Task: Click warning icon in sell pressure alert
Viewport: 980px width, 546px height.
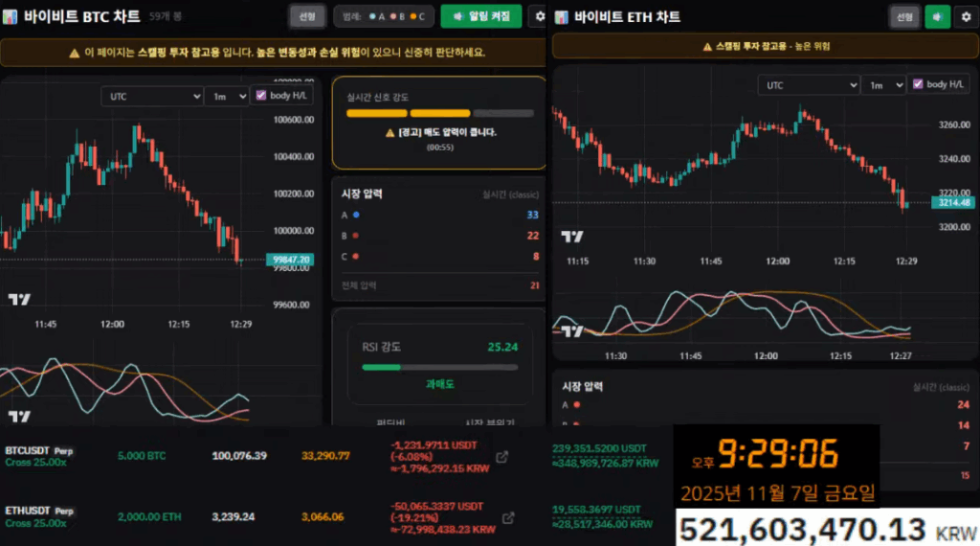Action: coord(390,132)
